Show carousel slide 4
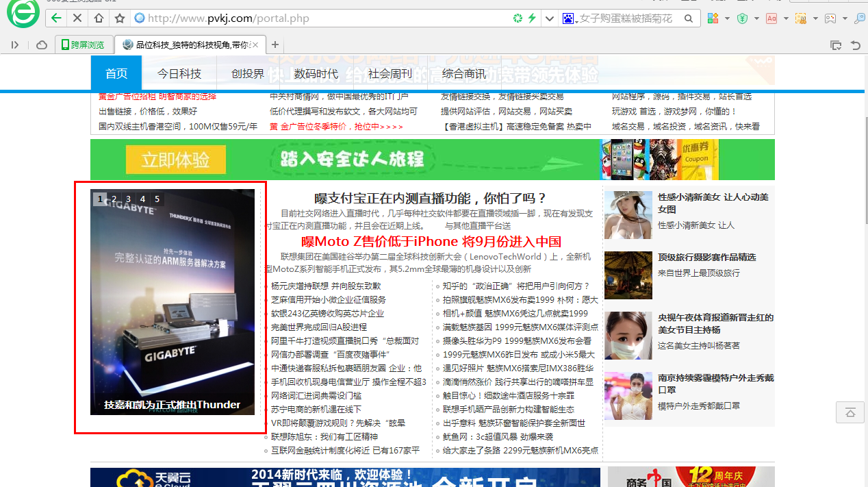Screen dimensions: 868x487 [142, 199]
